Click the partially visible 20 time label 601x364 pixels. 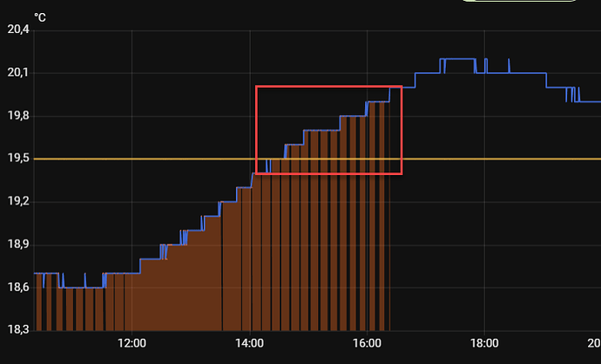point(594,342)
